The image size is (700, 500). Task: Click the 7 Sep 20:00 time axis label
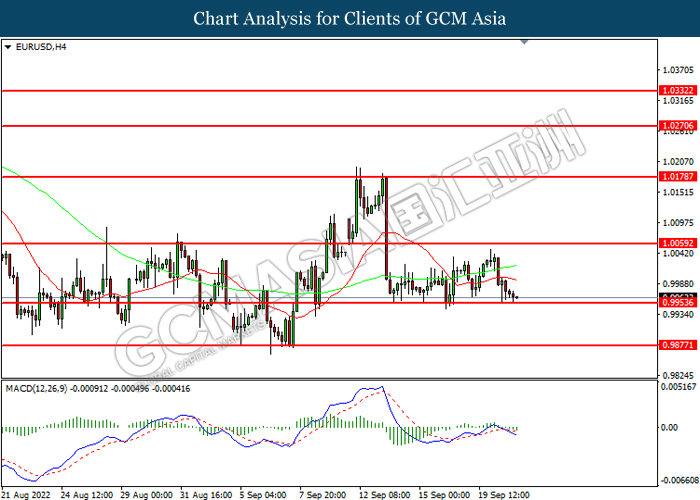coord(323,495)
